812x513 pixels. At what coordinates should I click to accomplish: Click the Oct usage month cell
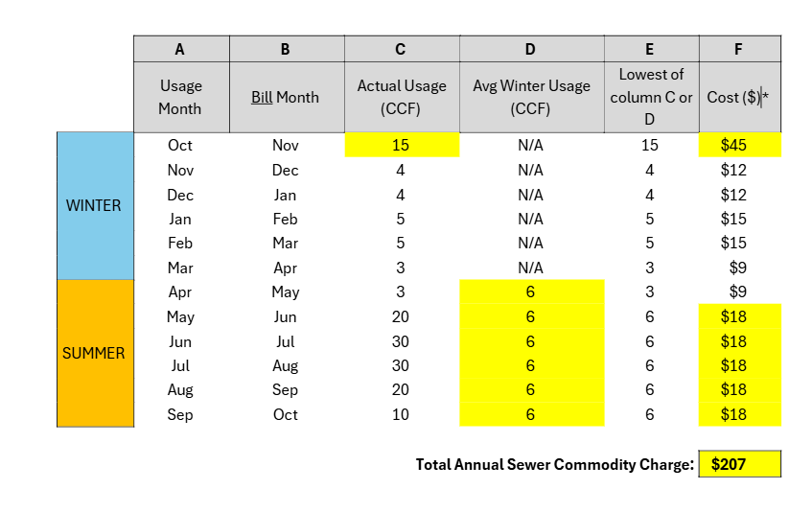180,145
